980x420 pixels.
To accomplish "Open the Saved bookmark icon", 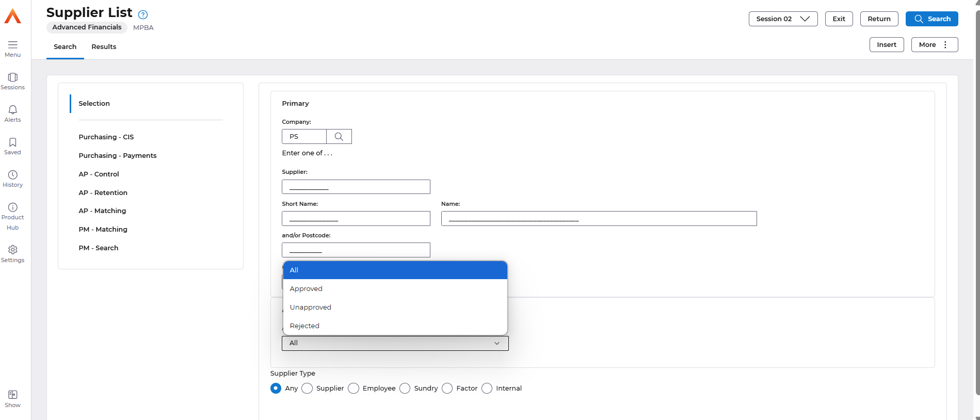I will tap(12, 142).
